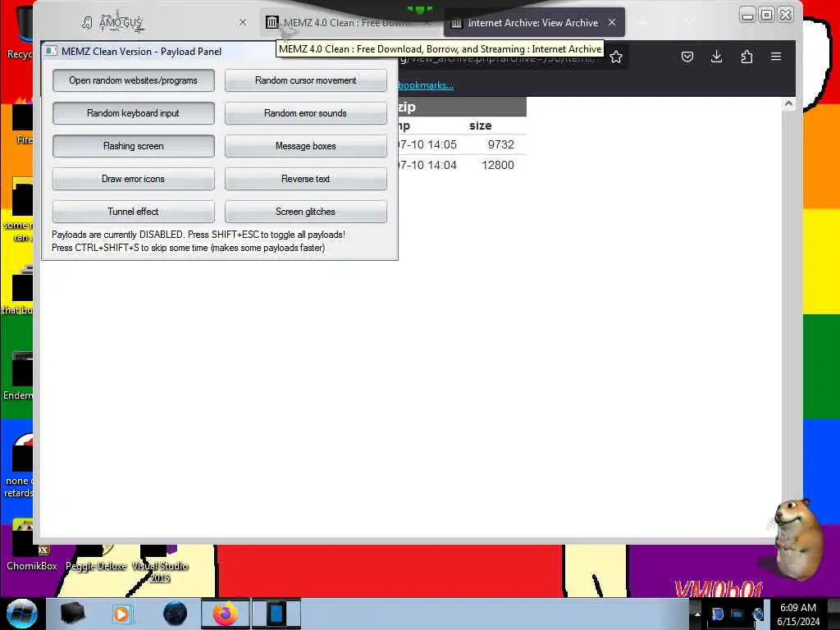This screenshot has width=840, height=630.
Task: Enable the 'Tunnel effect' payload
Action: (x=134, y=211)
